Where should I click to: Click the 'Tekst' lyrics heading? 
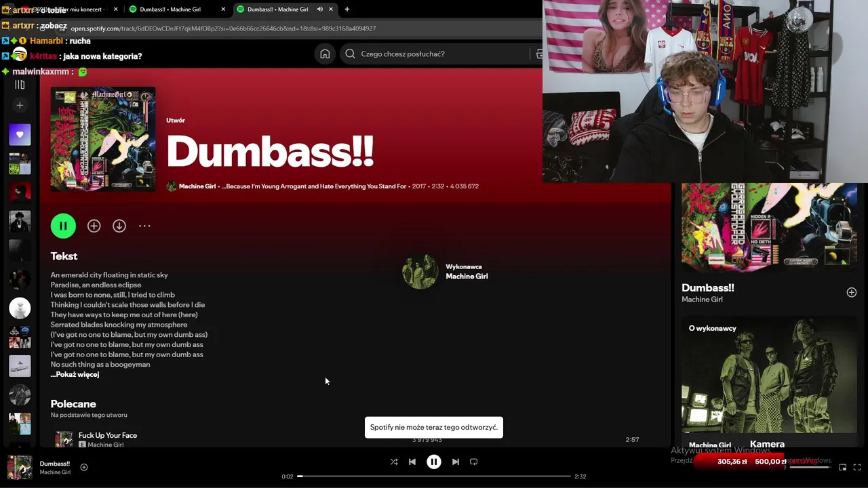[64, 256]
